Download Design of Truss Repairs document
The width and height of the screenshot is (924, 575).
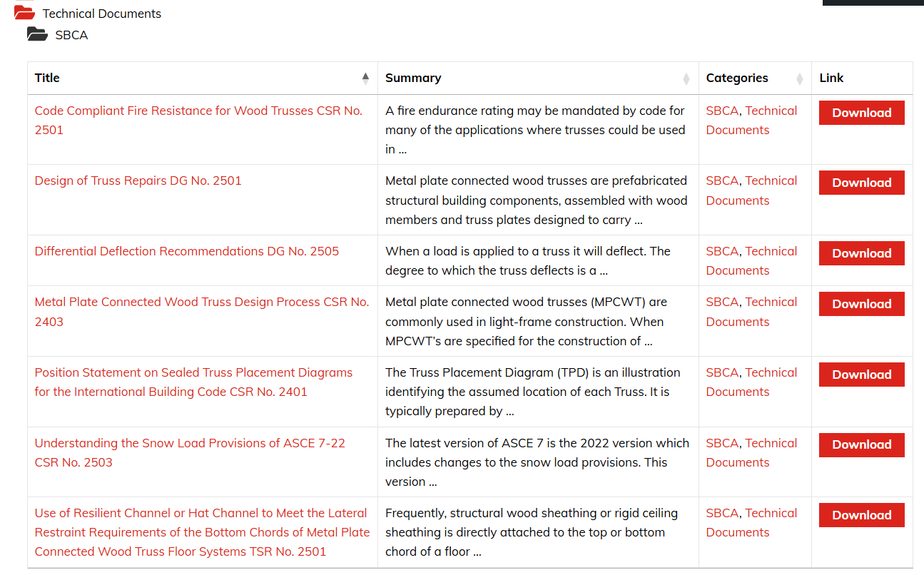(x=861, y=183)
